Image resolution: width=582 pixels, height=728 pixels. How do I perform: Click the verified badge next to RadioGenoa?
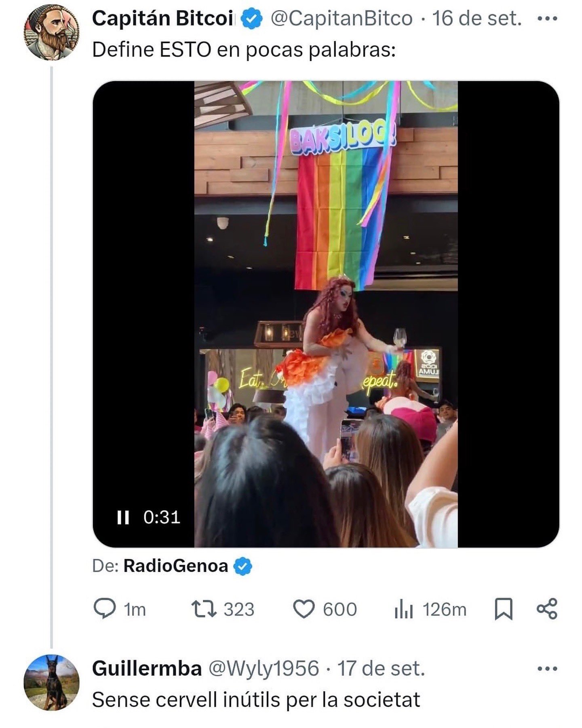click(x=243, y=566)
